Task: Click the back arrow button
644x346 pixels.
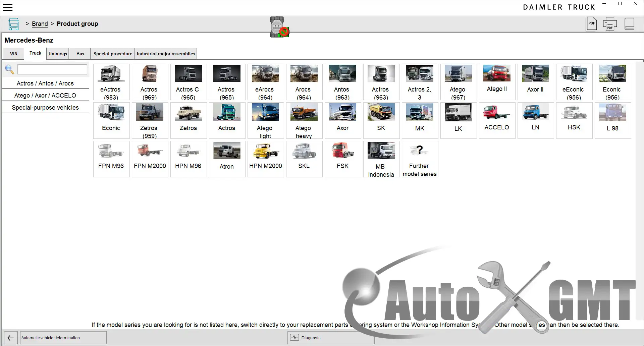Action: [x=11, y=338]
